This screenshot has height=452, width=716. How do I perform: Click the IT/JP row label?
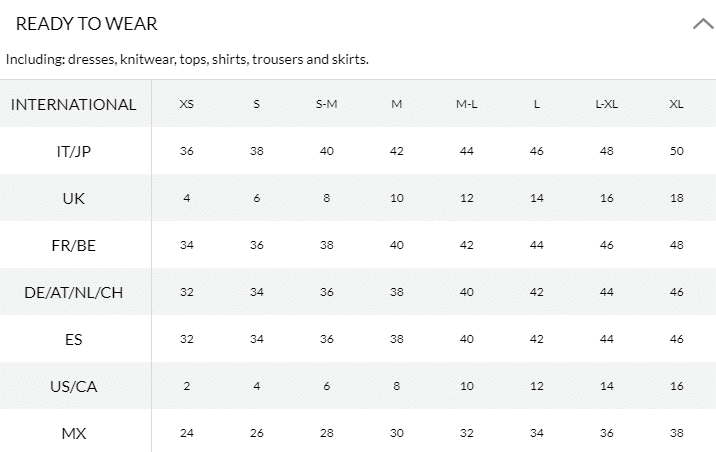[74, 151]
